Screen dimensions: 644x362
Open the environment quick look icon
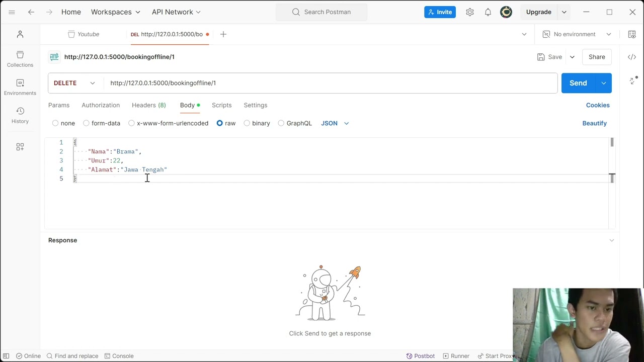(632, 34)
